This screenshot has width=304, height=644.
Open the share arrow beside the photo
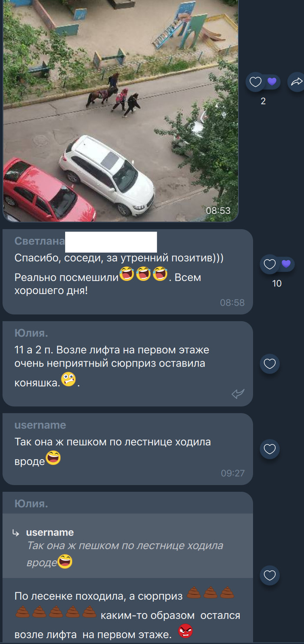(x=297, y=82)
